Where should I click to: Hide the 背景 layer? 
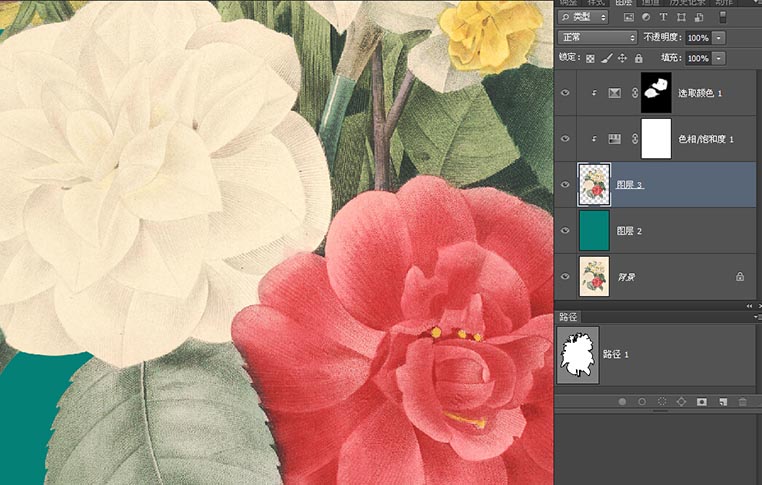point(565,277)
